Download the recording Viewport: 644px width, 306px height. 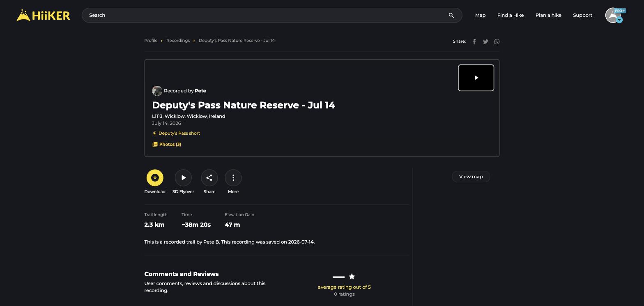155,178
